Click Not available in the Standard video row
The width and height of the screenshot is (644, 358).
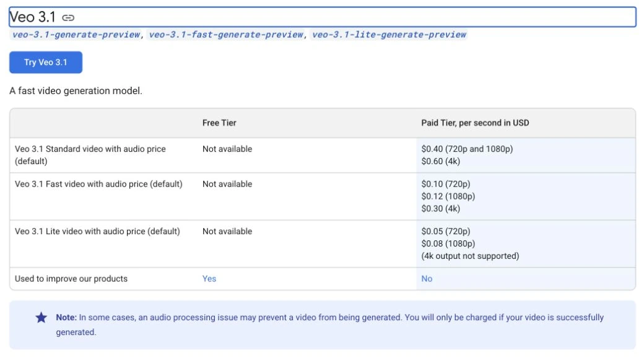[227, 149]
